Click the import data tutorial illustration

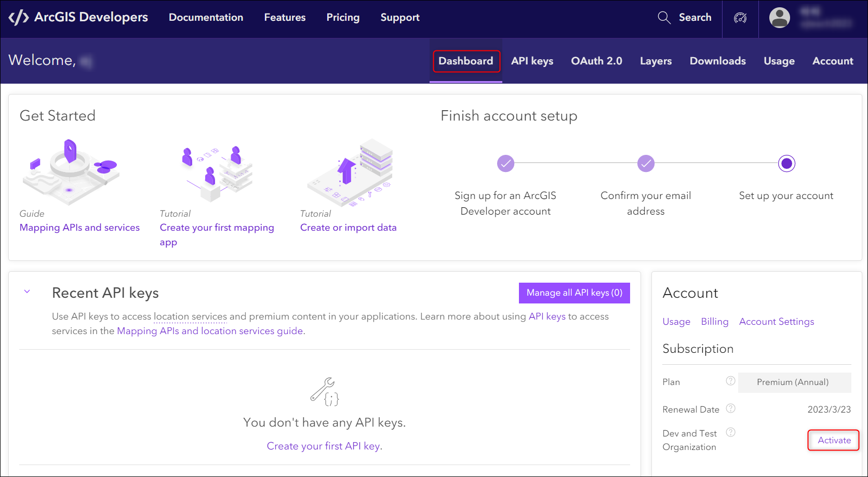pos(351,173)
